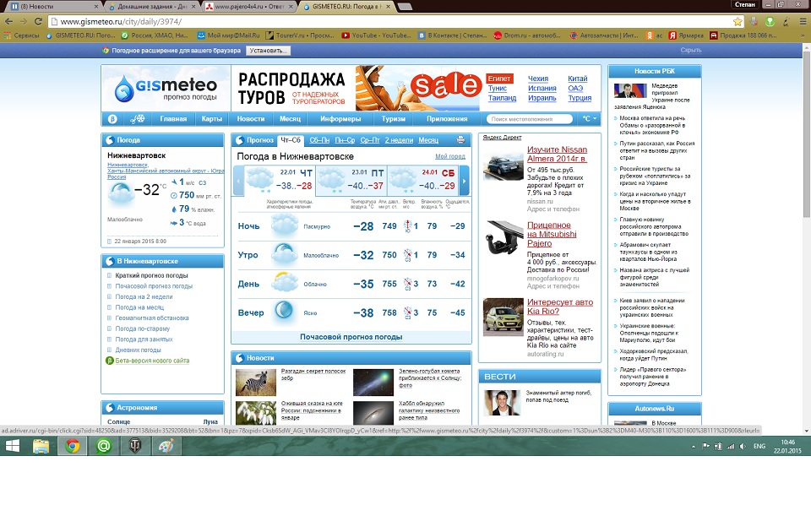The height and width of the screenshot is (532, 811).
Task: Open Mail.Ru Agent from the taskbar
Action: (104, 446)
